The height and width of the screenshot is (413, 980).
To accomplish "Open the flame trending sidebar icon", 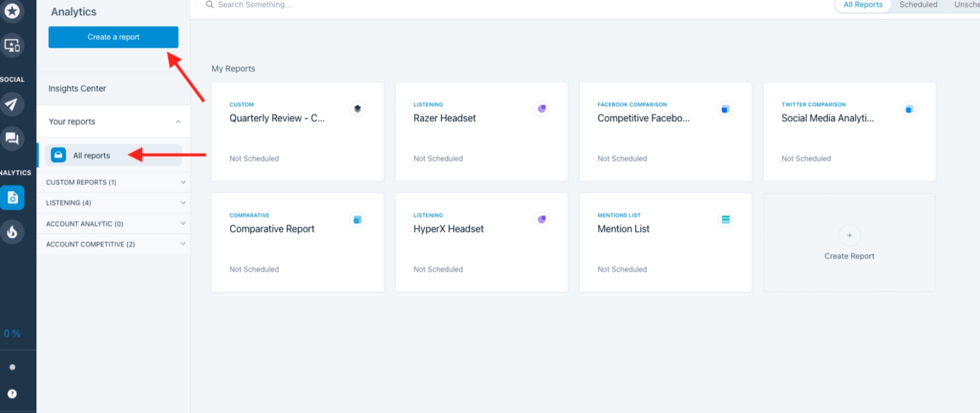I will click(12, 232).
